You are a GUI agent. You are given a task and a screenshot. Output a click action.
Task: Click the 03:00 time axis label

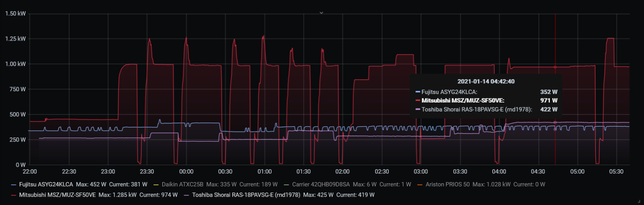click(x=421, y=172)
